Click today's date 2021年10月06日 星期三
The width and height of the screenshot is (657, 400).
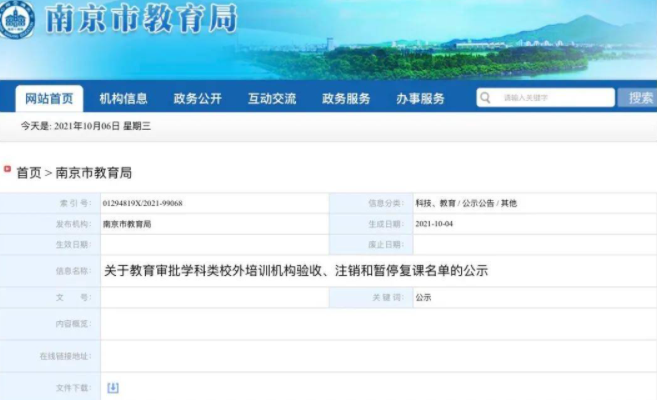[x=86, y=126]
